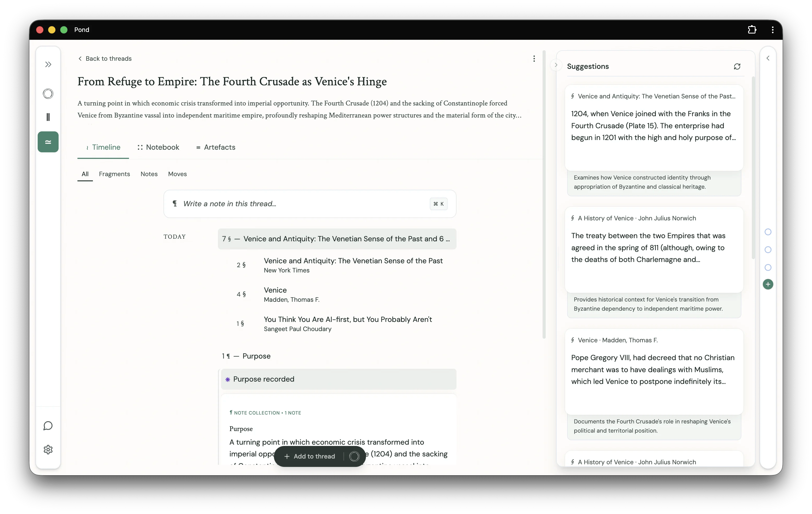Open the circle icon in left sidebar
The width and height of the screenshot is (812, 514).
(x=48, y=93)
